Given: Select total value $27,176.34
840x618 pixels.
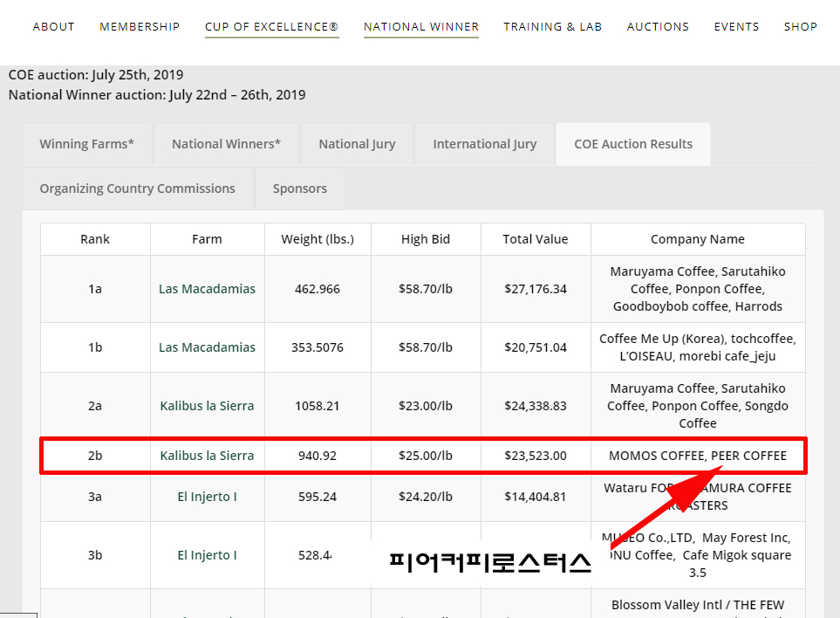Looking at the screenshot, I should (x=536, y=289).
